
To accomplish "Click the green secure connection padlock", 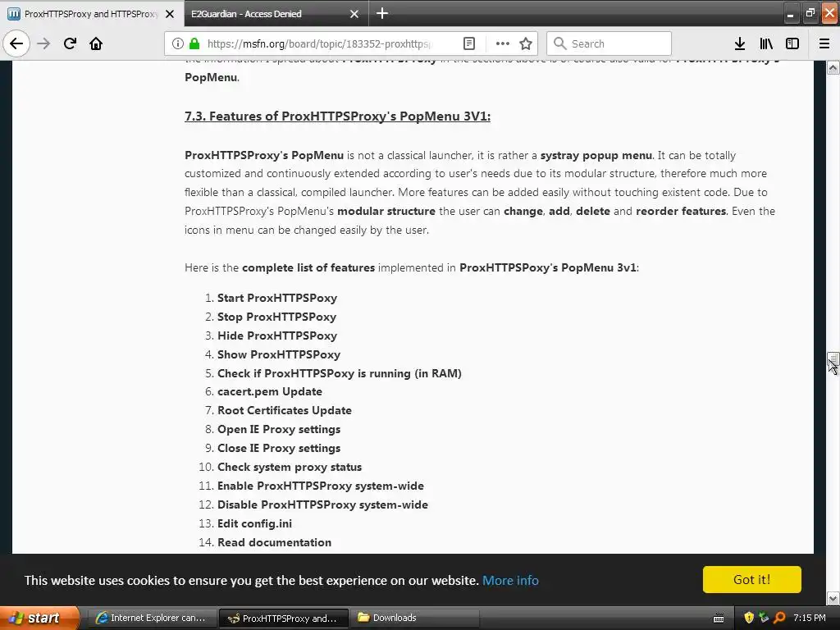I will click(x=194, y=43).
